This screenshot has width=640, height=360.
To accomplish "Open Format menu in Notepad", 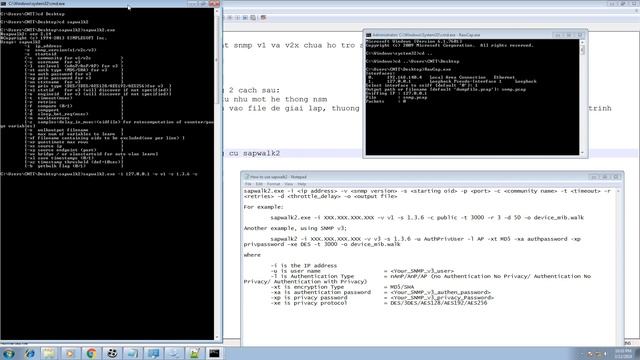I will point(273,184).
